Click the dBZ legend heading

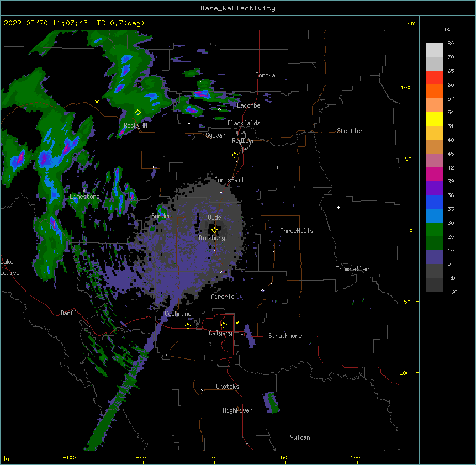pos(447,29)
